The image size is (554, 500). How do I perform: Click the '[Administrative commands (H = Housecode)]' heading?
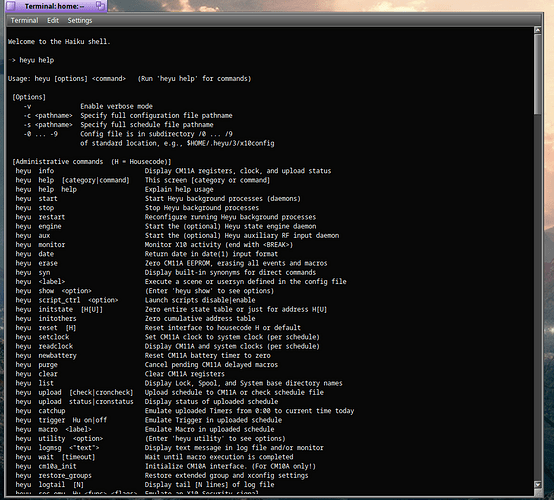tap(92, 162)
